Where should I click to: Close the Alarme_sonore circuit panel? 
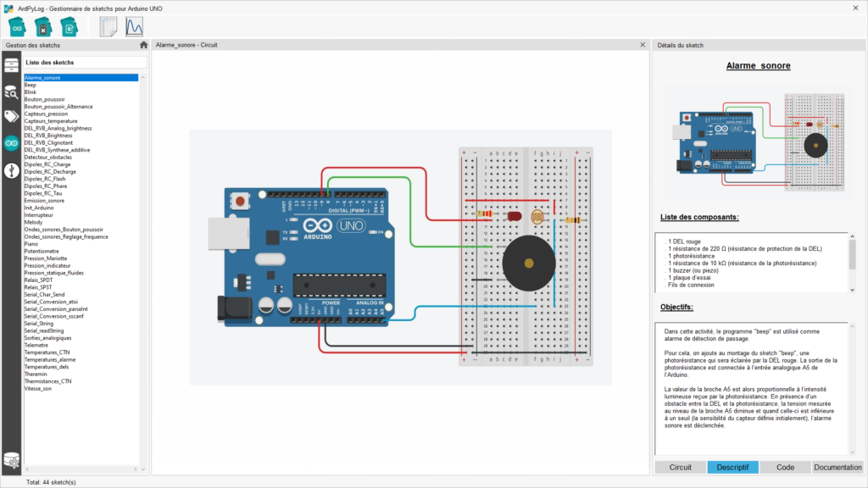642,45
